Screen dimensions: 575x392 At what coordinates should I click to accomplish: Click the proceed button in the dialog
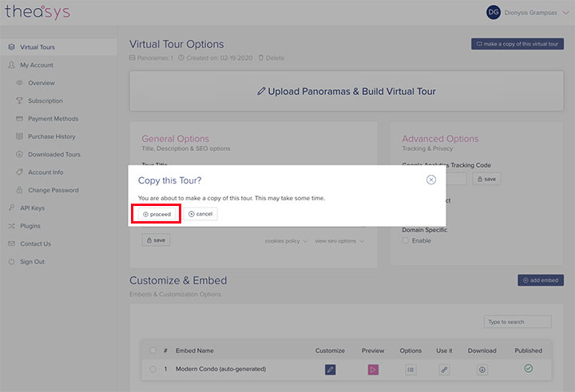pyautogui.click(x=157, y=214)
